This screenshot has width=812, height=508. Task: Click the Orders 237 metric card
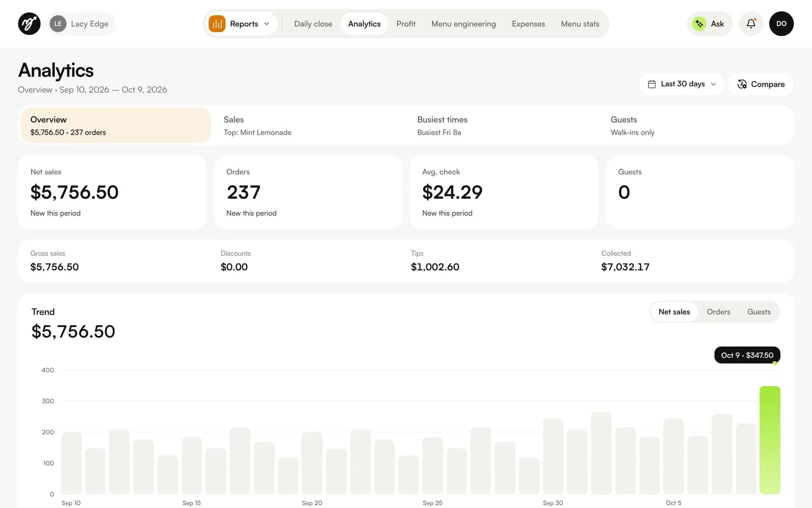(x=308, y=192)
